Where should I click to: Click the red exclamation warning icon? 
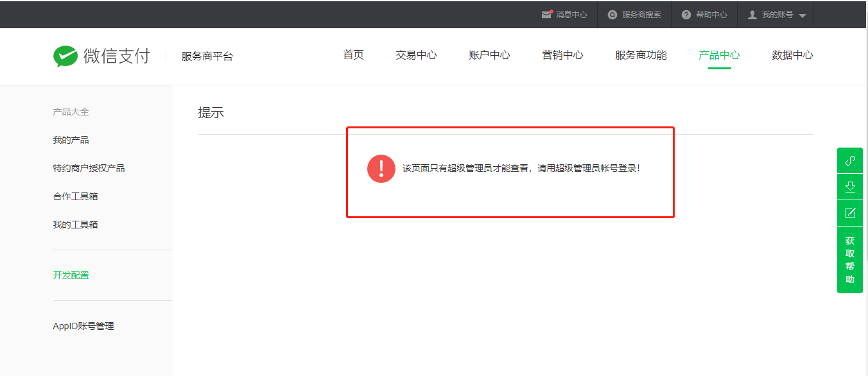point(381,169)
